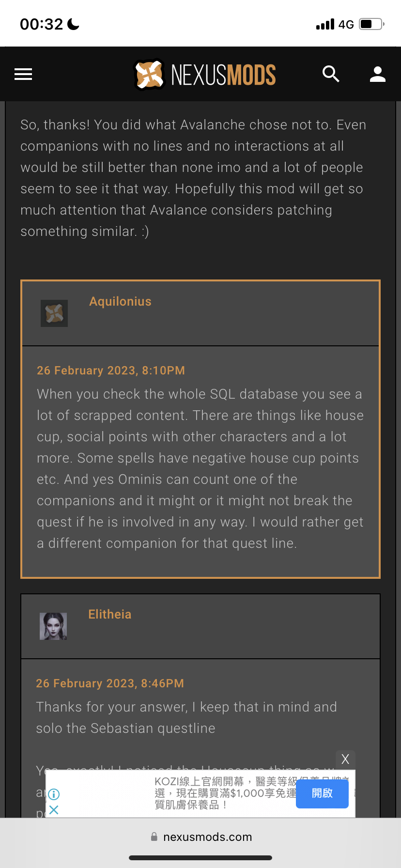Tap the battery indicator in status bar

[371, 24]
